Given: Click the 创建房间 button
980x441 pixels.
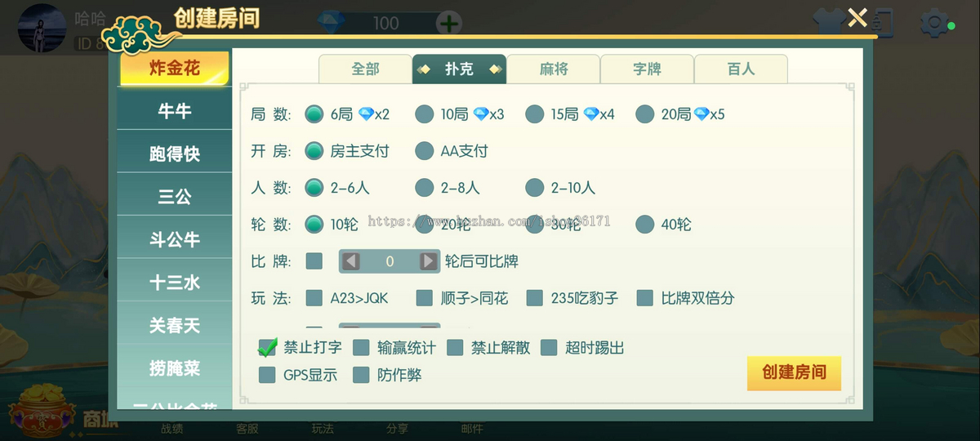Looking at the screenshot, I should tap(794, 373).
